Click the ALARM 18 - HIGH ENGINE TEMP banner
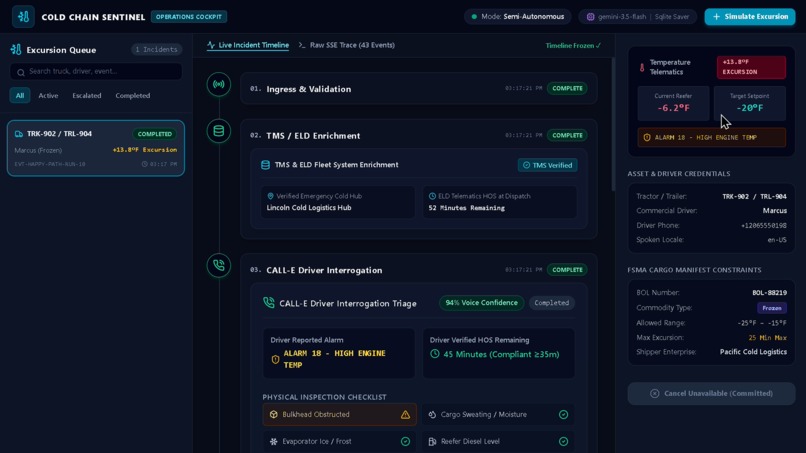The height and width of the screenshot is (453, 806). [711, 137]
